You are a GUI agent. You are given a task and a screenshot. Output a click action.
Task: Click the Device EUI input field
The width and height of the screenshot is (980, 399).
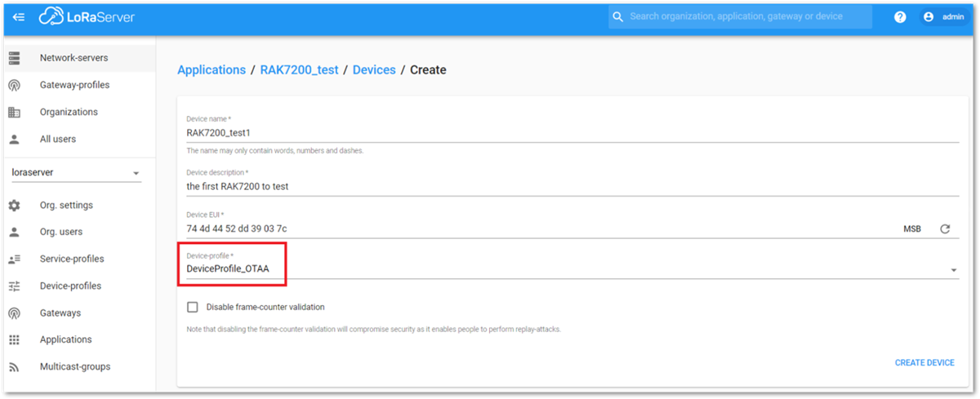coord(540,228)
